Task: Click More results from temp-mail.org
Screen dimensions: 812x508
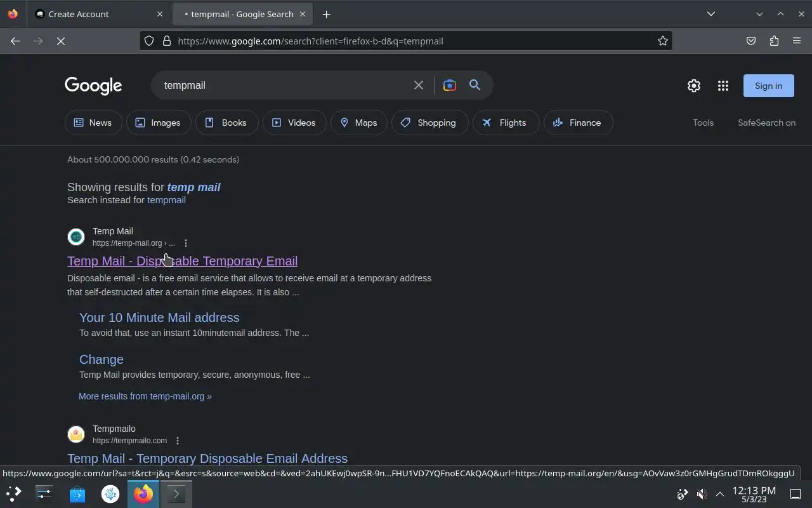Action: pos(145,396)
